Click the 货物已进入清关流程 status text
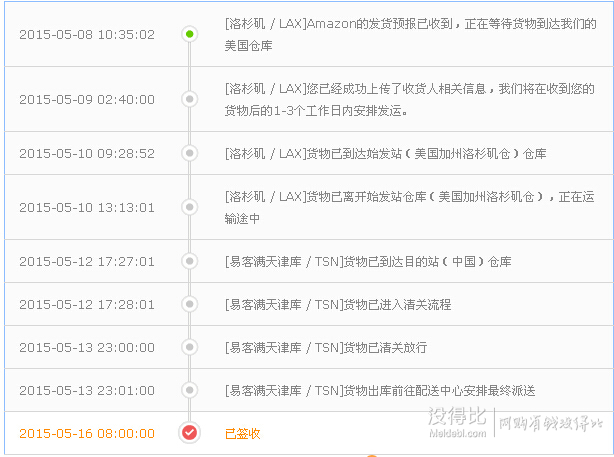 (x=338, y=305)
